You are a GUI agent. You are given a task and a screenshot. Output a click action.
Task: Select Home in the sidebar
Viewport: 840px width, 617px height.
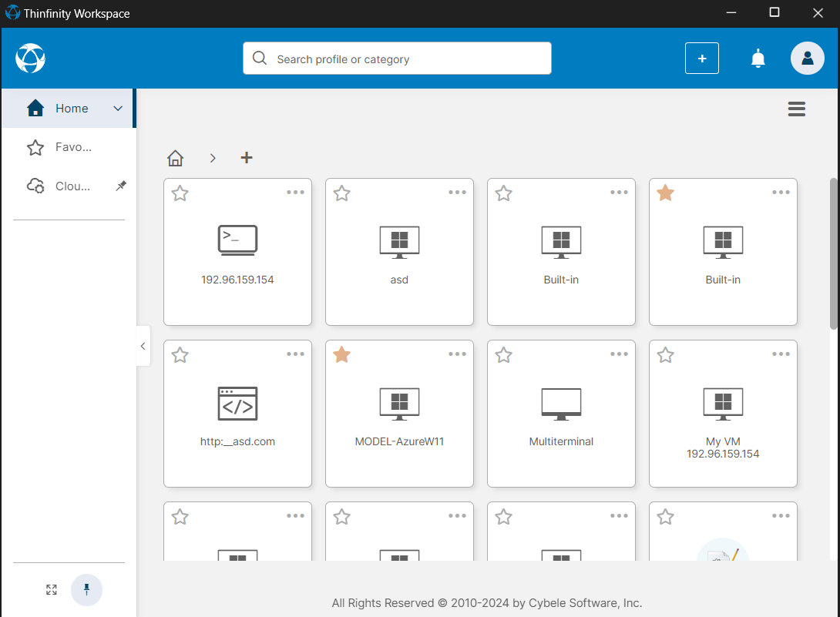point(69,108)
